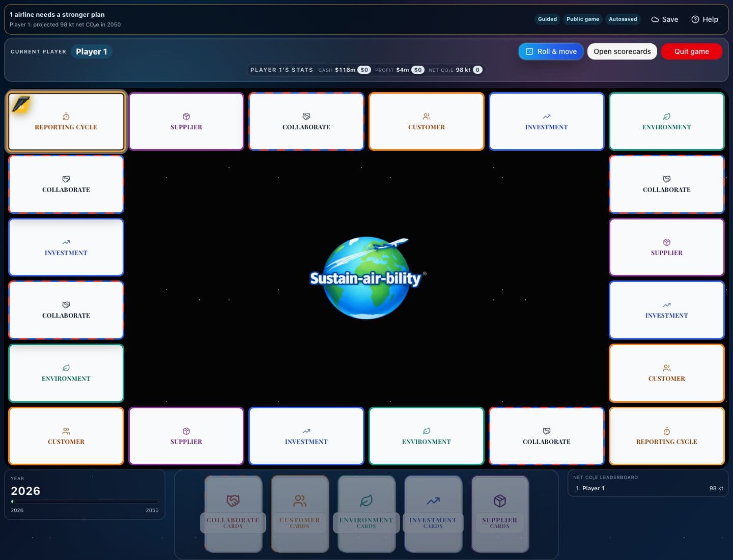The image size is (733, 560).
Task: Click the handshake icon on the Collaborate Cards deck
Action: click(x=233, y=501)
